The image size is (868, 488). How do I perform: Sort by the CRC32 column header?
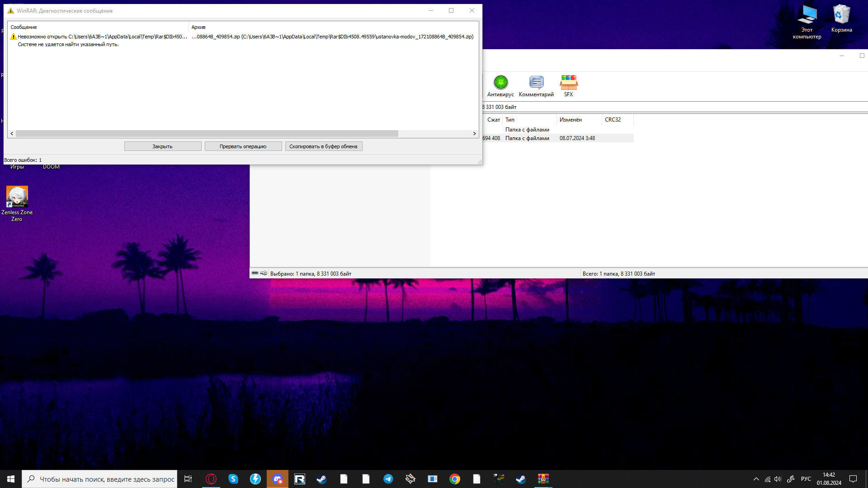613,120
